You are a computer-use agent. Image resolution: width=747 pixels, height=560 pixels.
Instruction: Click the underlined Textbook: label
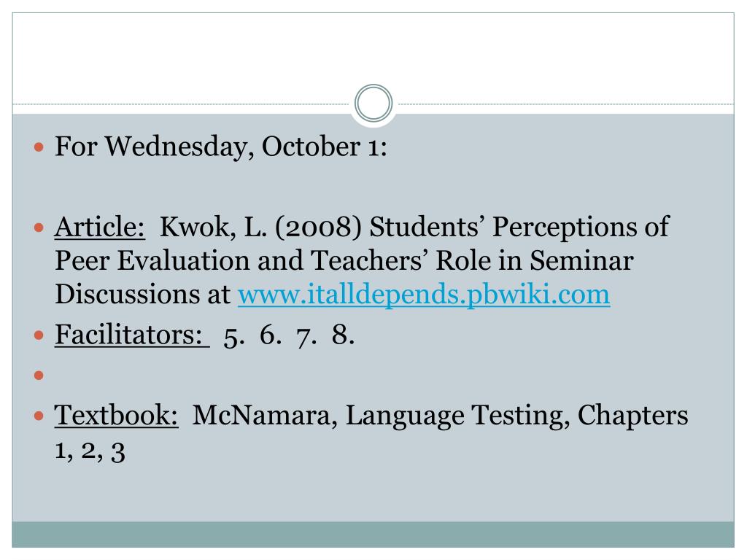(116, 415)
